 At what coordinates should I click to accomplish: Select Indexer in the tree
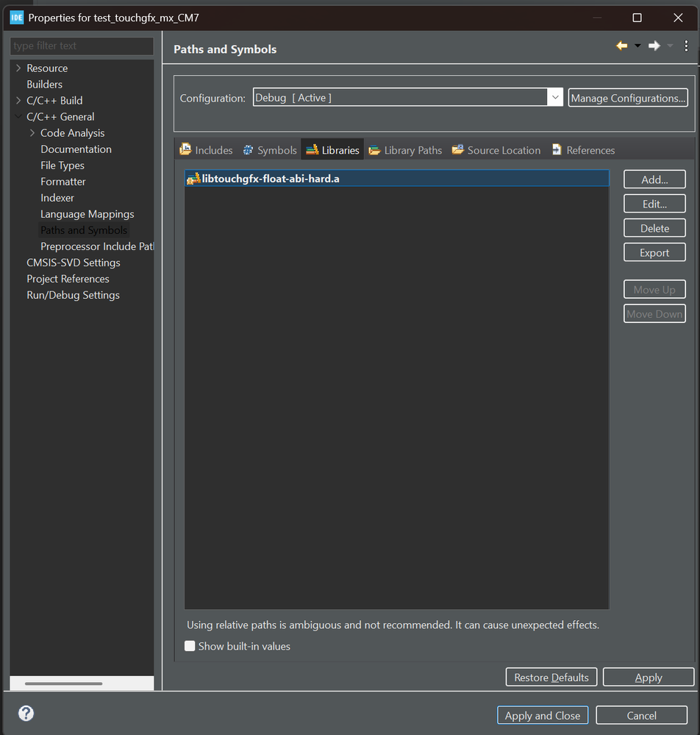click(x=57, y=198)
